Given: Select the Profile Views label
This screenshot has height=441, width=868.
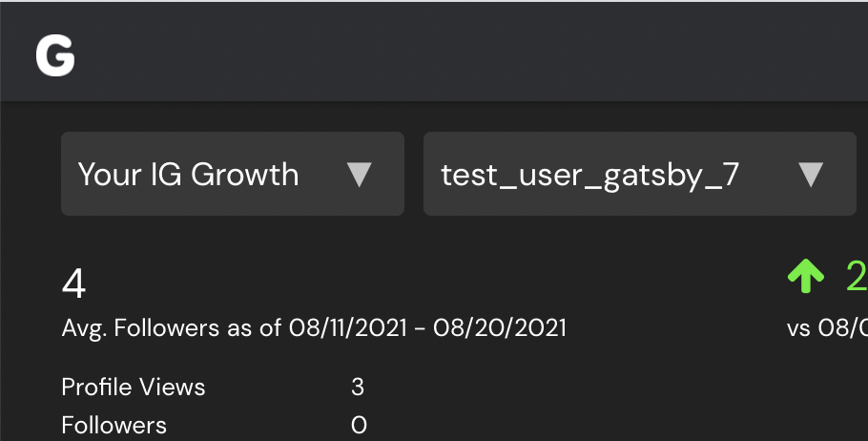Looking at the screenshot, I should coord(134,387).
